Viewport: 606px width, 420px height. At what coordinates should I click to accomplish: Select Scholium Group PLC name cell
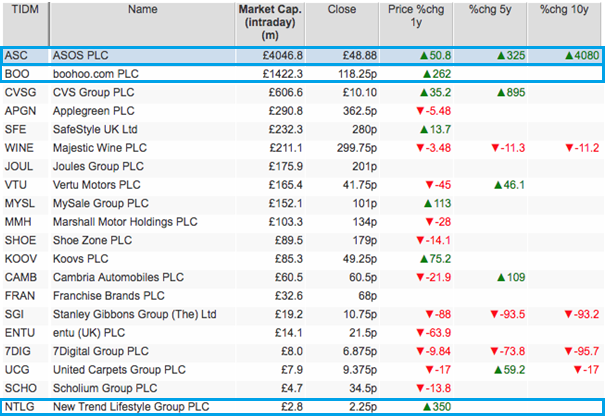tap(105, 389)
